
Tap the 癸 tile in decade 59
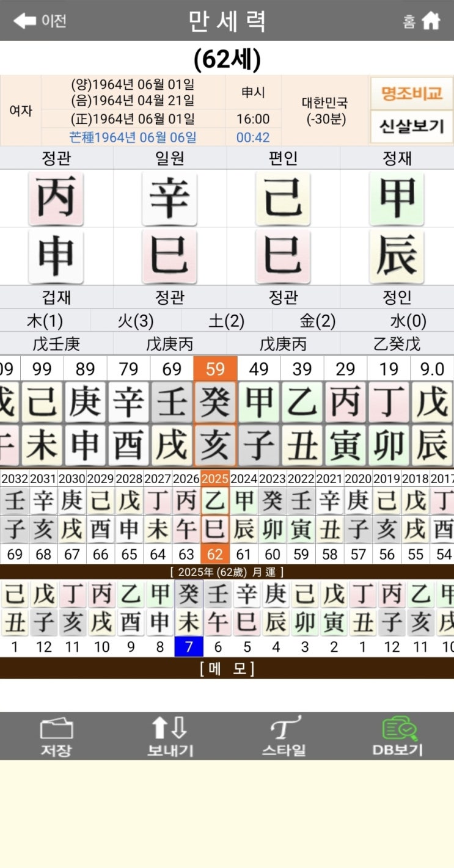pos(215,402)
